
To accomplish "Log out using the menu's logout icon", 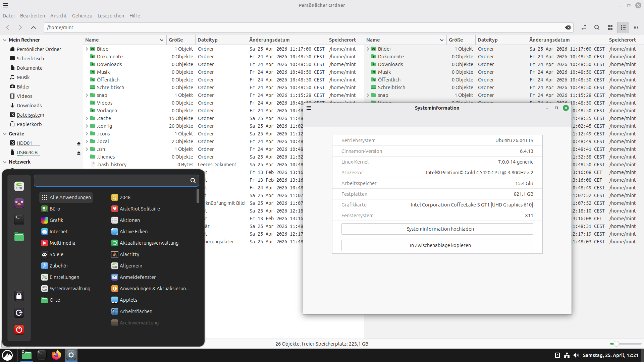I will (19, 313).
